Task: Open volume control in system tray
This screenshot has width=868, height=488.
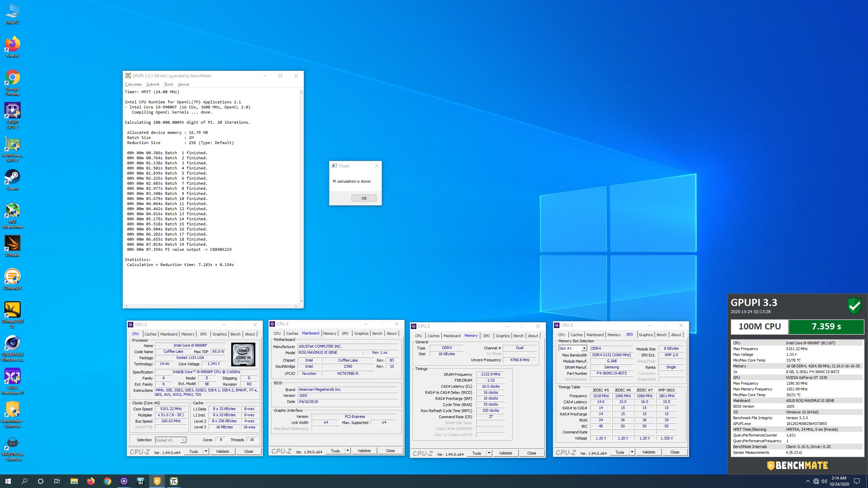Action: [x=824, y=481]
